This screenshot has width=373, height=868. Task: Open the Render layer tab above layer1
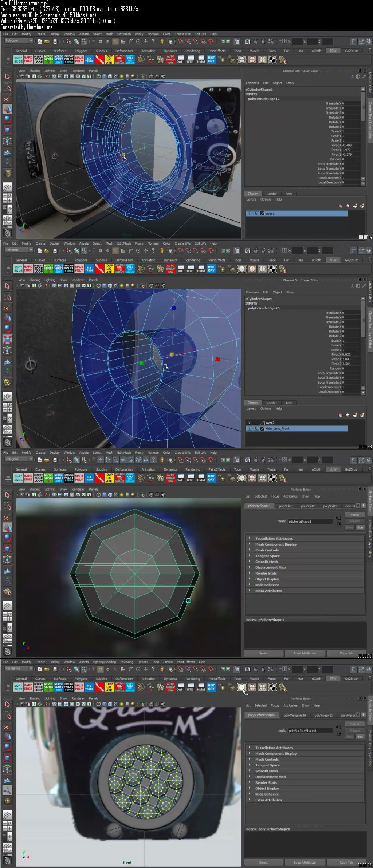click(271, 194)
